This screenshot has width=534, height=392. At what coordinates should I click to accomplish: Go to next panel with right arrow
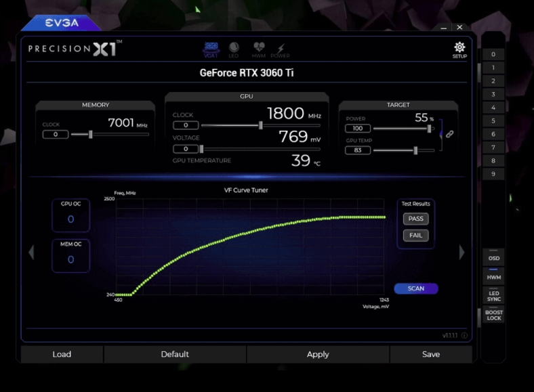(461, 253)
